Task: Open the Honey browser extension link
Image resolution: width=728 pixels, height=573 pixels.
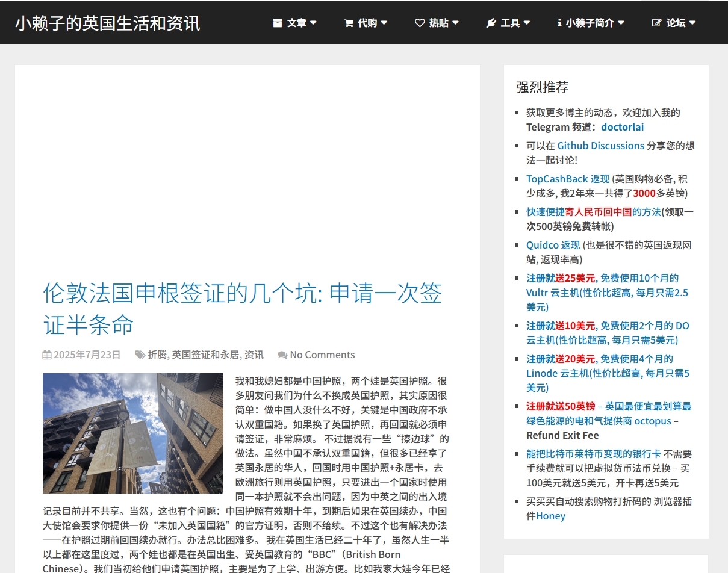Action: pos(550,515)
